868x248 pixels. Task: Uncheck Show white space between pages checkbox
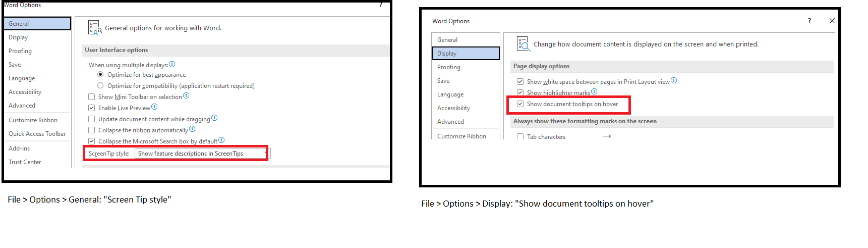point(520,81)
